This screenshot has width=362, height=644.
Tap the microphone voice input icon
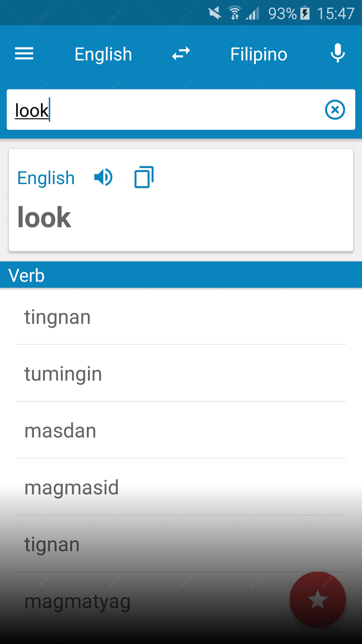point(338,53)
